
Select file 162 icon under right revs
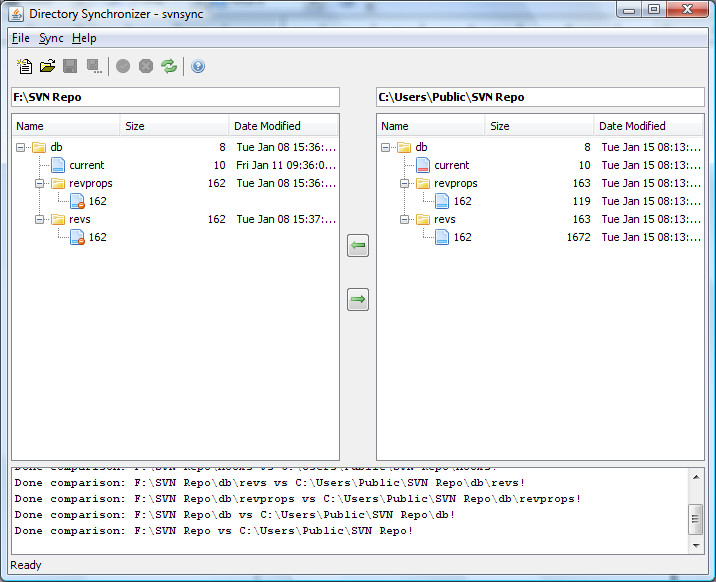(x=442, y=237)
